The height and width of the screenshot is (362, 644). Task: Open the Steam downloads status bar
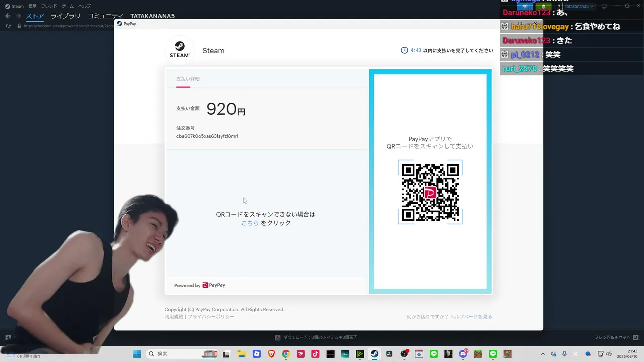tap(316, 337)
